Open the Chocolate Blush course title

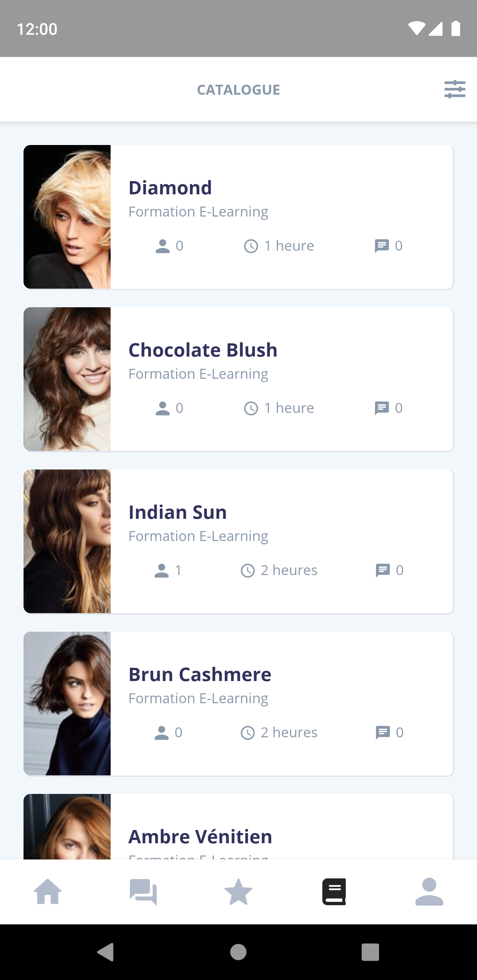point(203,350)
